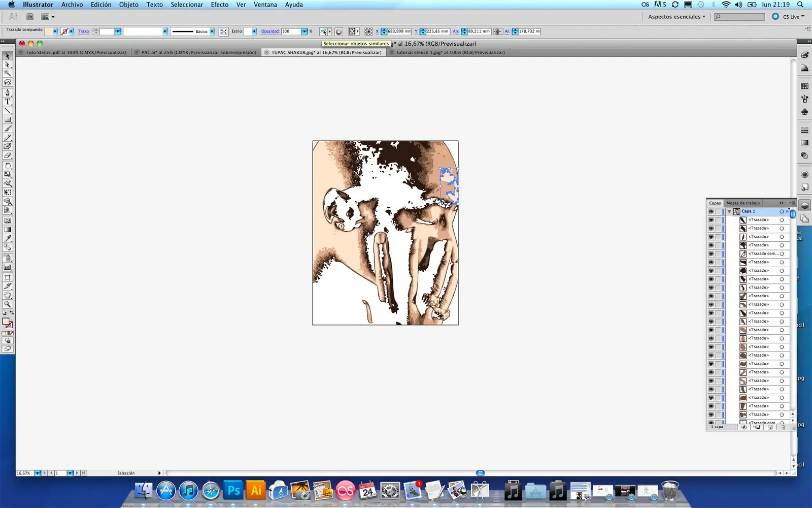Pick the Gradient tool

[8, 230]
